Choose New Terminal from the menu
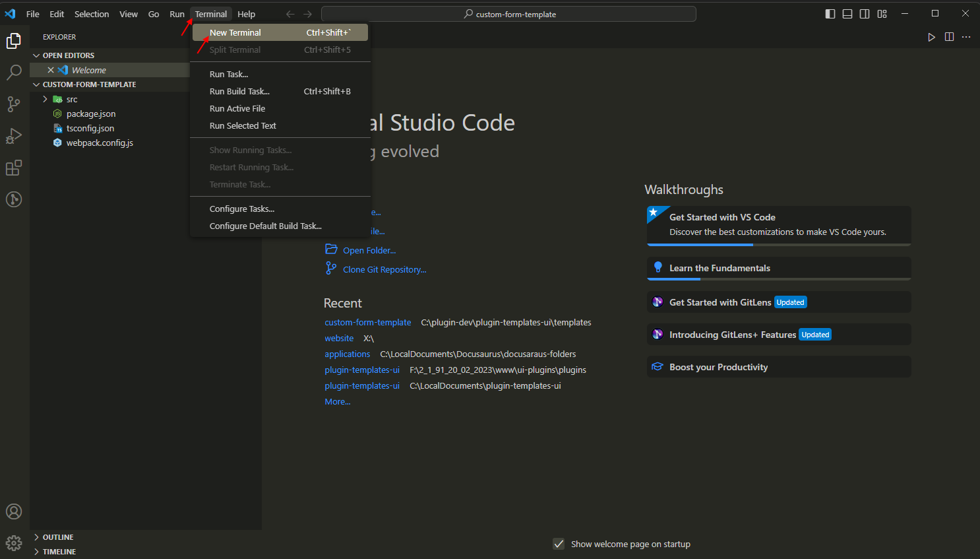 click(280, 32)
